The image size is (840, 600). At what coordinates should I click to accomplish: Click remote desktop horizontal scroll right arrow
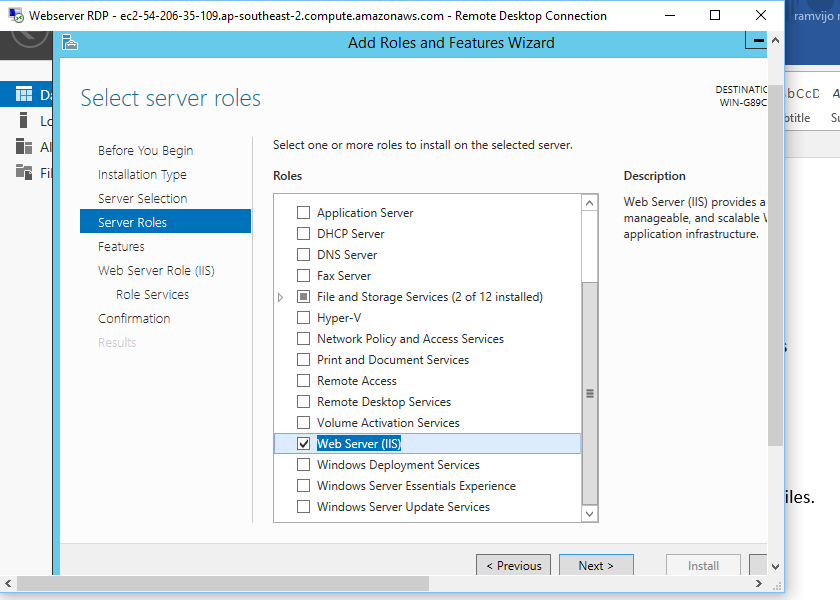tap(759, 583)
